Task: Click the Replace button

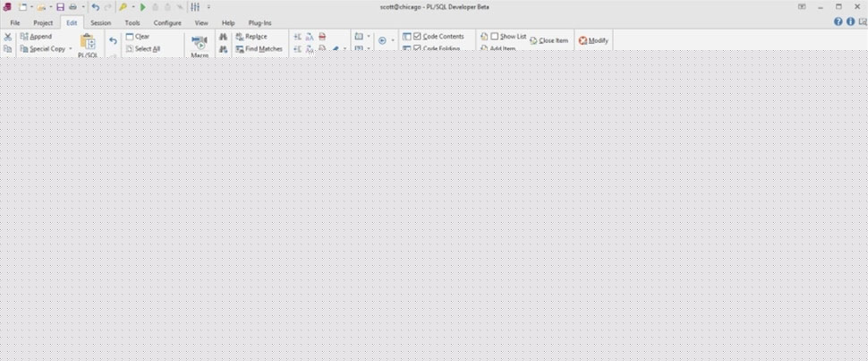Action: pos(251,37)
